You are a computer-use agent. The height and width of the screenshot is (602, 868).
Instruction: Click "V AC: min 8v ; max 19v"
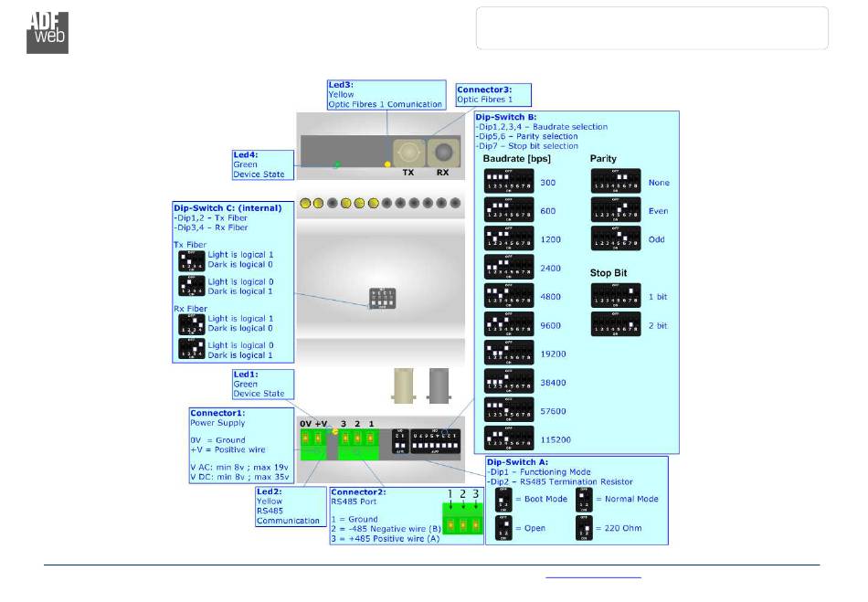239,468
